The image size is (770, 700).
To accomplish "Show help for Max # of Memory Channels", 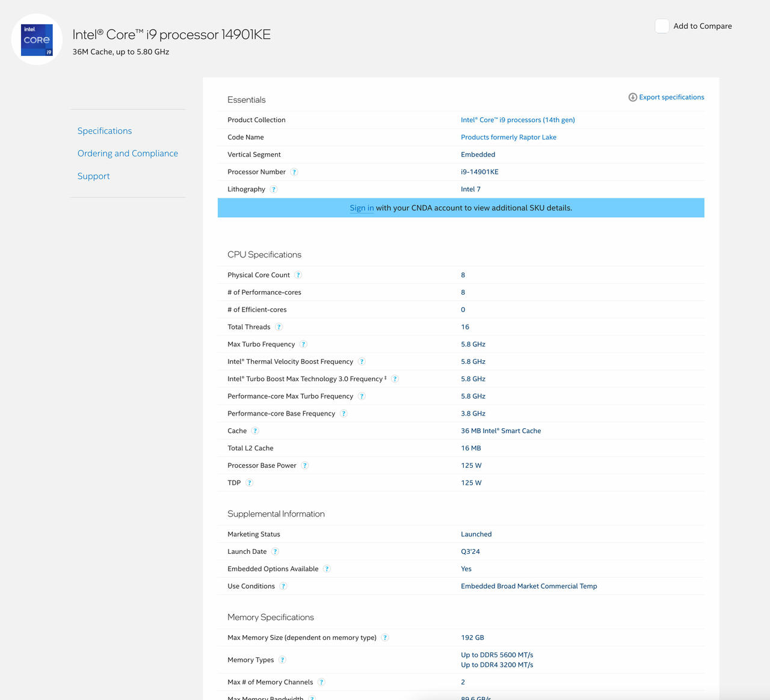I will 321,683.
